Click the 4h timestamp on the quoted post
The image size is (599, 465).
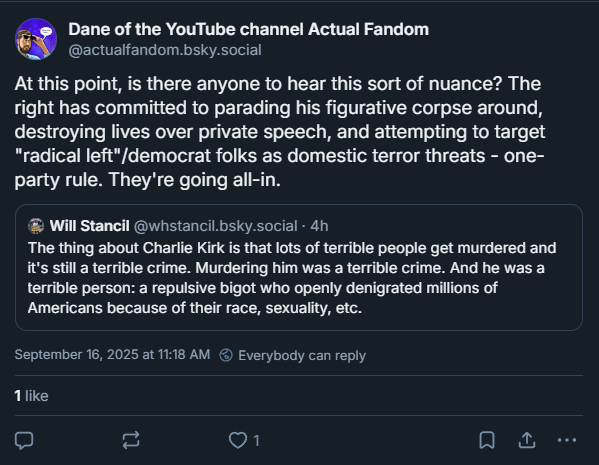pos(319,226)
